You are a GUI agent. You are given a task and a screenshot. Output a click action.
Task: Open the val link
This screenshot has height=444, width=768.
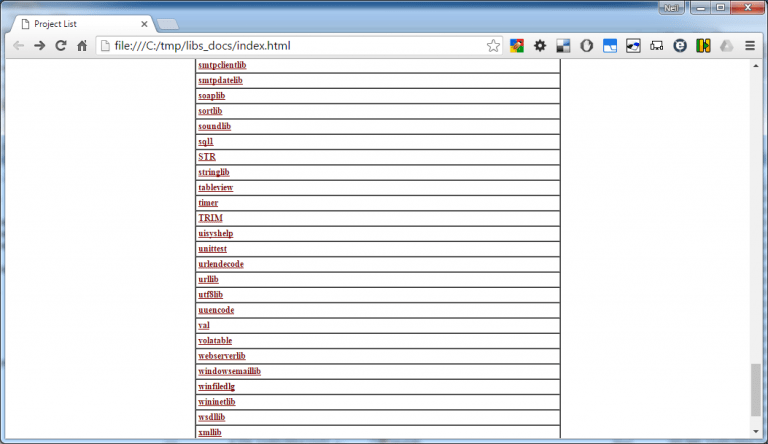(x=204, y=325)
